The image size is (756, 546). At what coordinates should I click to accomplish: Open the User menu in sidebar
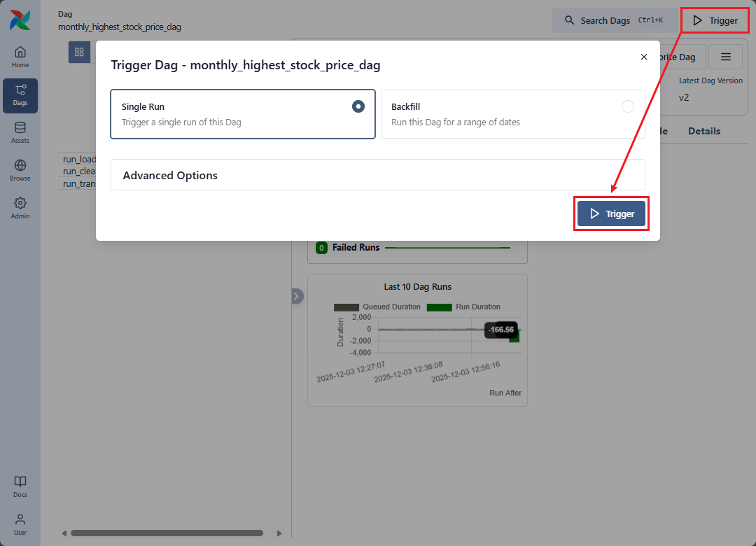[20, 524]
